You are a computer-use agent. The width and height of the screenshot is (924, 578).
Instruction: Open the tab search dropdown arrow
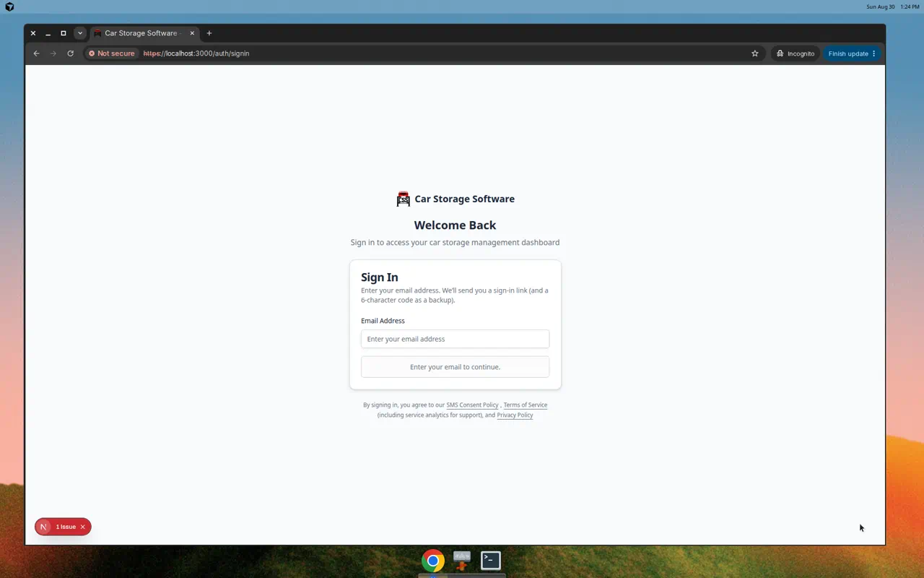pyautogui.click(x=80, y=33)
